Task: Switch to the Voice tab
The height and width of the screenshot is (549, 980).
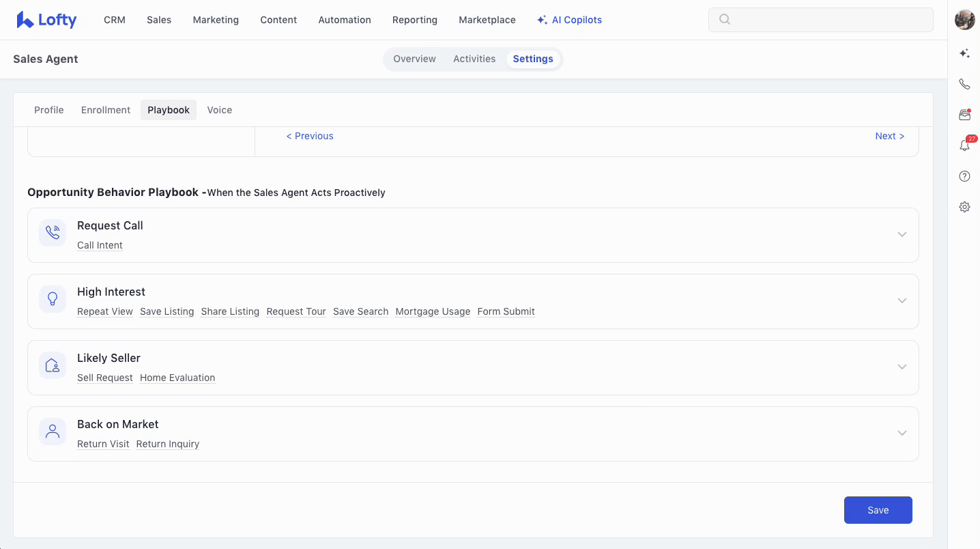Action: tap(219, 110)
